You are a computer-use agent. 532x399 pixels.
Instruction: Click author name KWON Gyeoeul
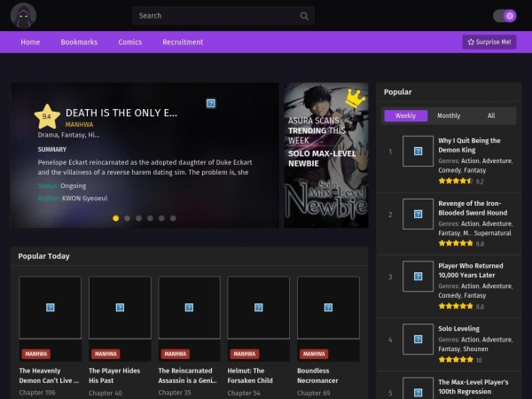point(84,198)
